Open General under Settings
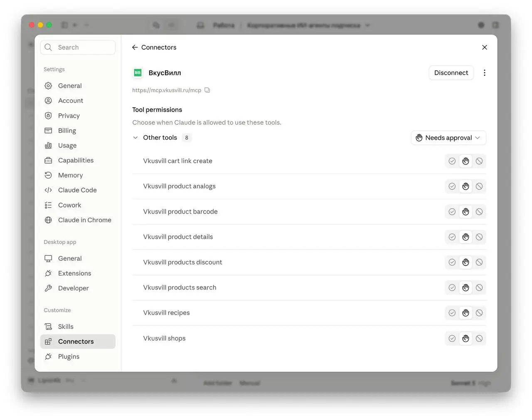532x420 pixels. tap(78, 86)
